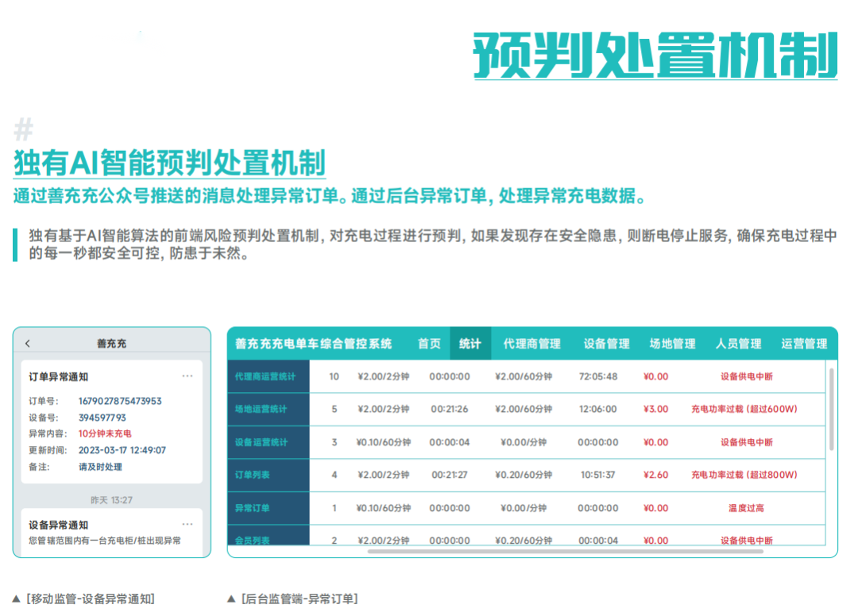Click the 请及时处理 remark

point(100,467)
